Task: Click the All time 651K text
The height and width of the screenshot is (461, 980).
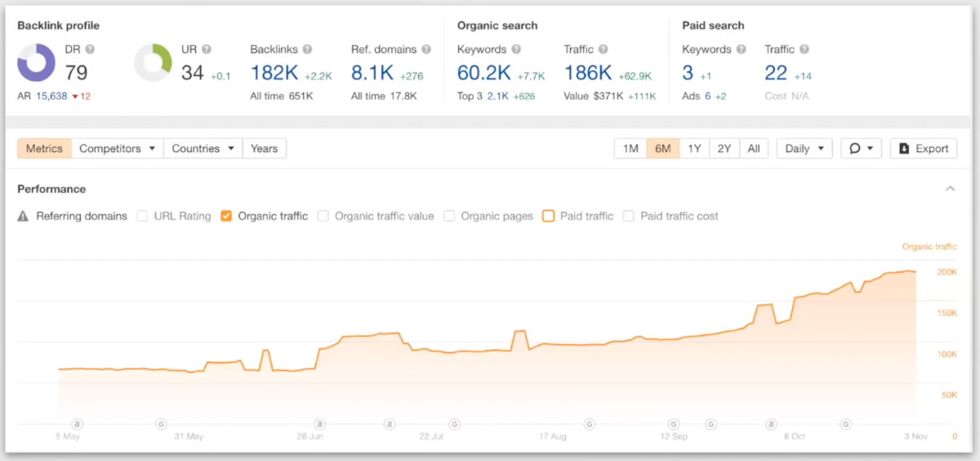Action: click(x=282, y=96)
